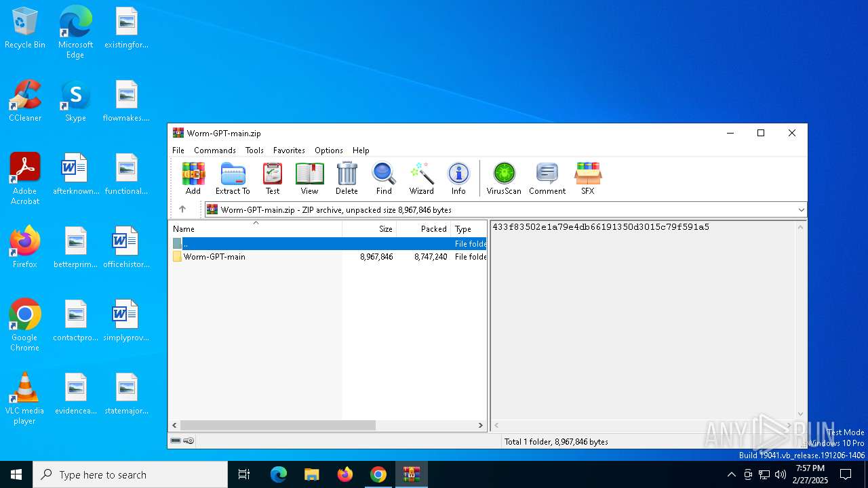Screen dimensions: 868x488
Task: Open Firefox desktop shortcut
Action: pos(25,247)
